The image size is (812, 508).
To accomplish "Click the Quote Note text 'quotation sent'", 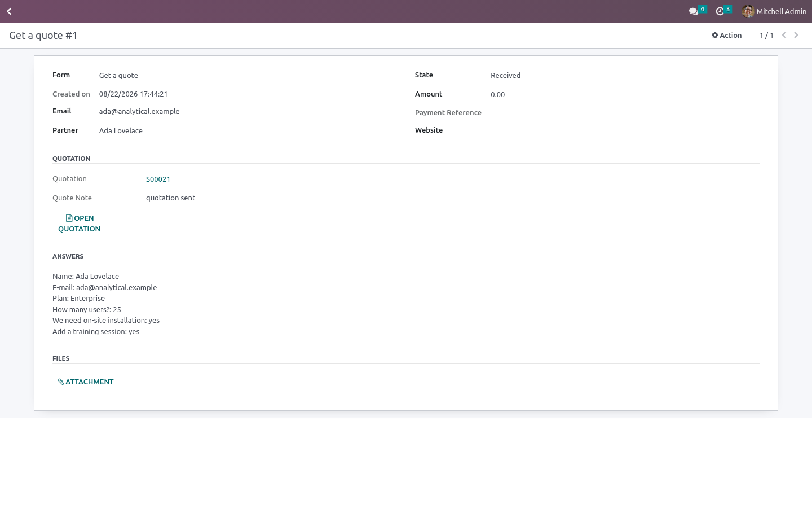I will tap(170, 198).
